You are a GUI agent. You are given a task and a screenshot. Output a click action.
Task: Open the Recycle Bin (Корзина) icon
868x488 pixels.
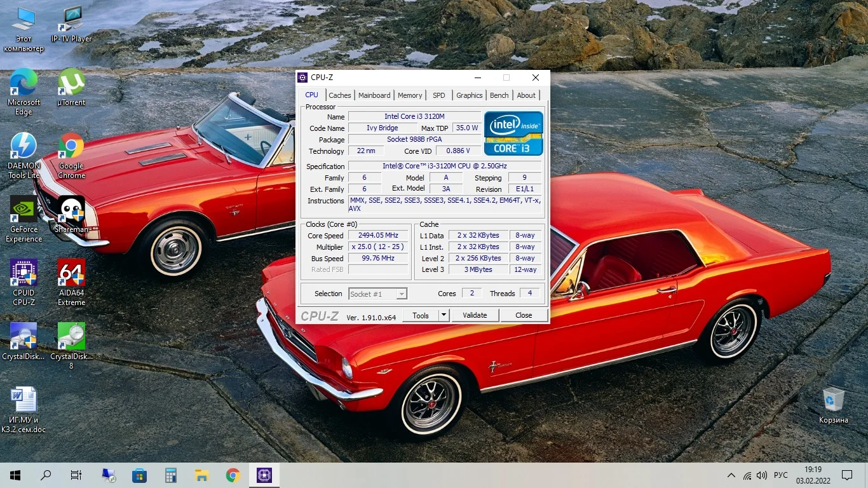point(833,400)
